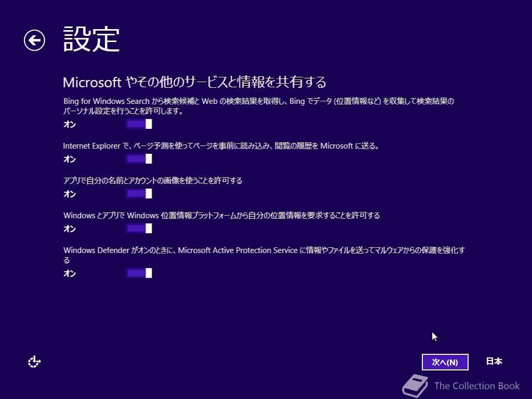The image size is (532, 399).
Task: Toggle the Internet Explorer page prediction switch
Action: 139,159
